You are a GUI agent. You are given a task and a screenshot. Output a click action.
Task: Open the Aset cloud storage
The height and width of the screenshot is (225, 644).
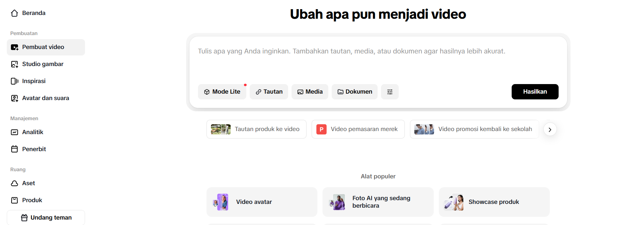29,183
